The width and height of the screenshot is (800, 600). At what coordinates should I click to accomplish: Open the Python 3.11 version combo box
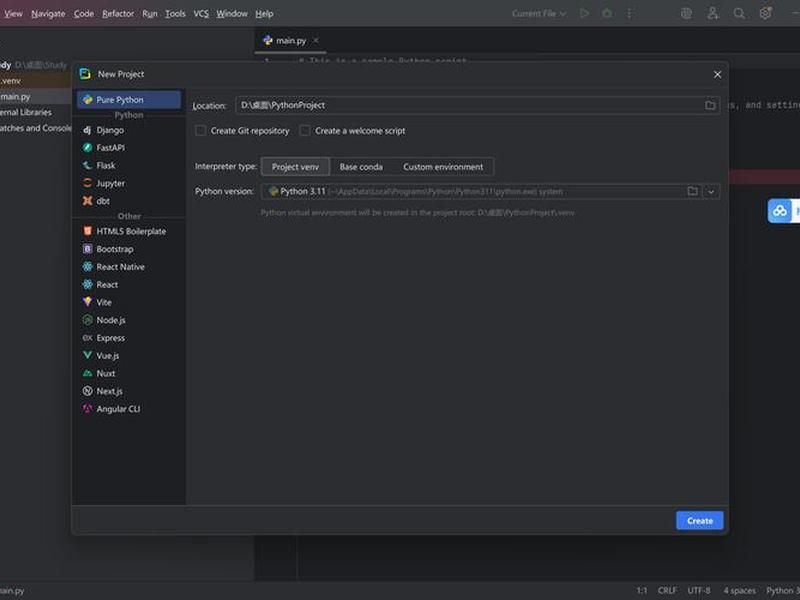(x=490, y=192)
